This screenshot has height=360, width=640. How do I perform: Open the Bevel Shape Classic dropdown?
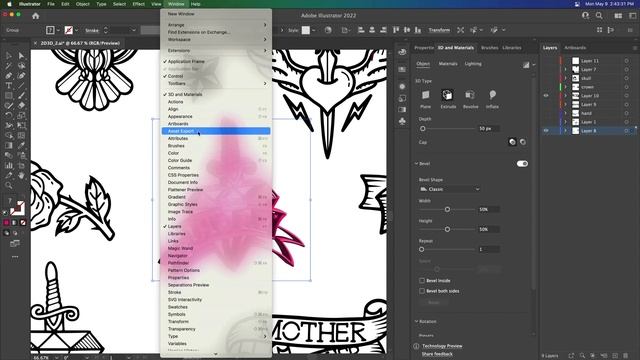point(449,189)
